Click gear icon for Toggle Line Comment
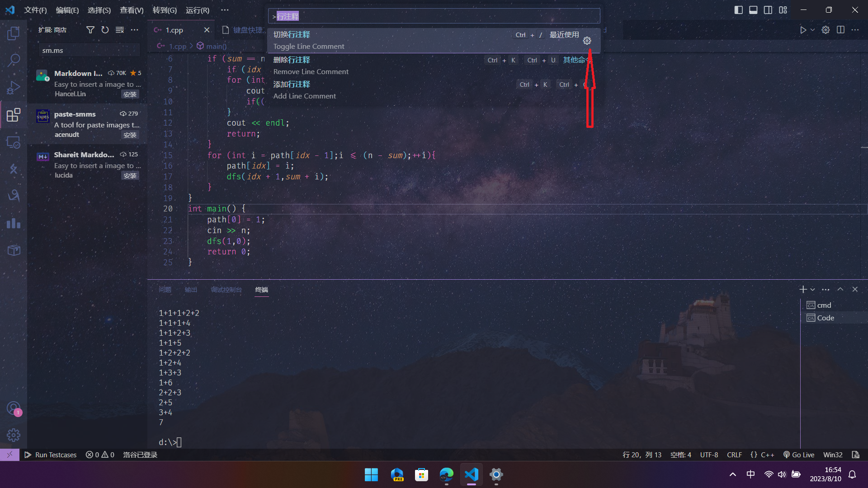 587,41
